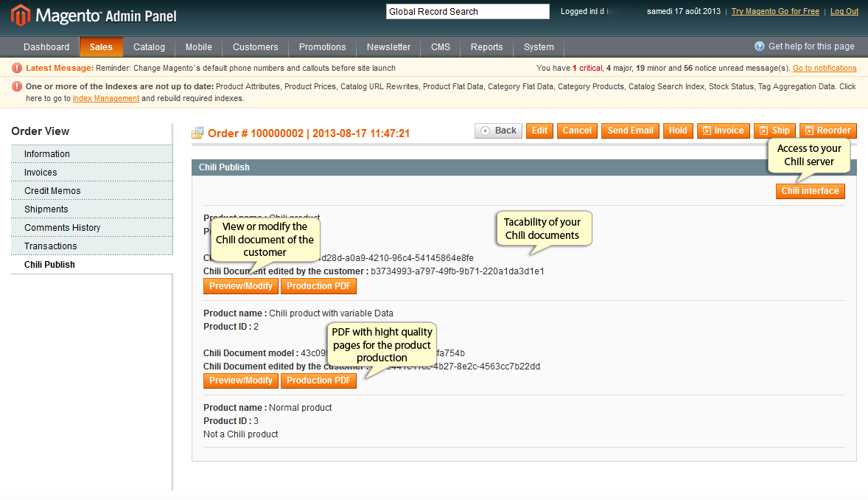Image resolution: width=868 pixels, height=500 pixels.
Task: Click Preview/Modify for the variable Data product
Action: pyautogui.click(x=241, y=381)
